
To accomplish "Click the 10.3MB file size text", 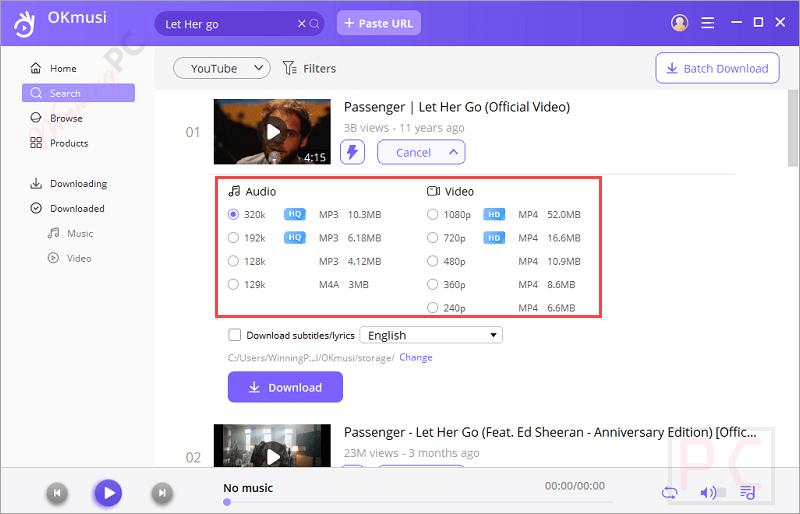I will click(x=364, y=214).
